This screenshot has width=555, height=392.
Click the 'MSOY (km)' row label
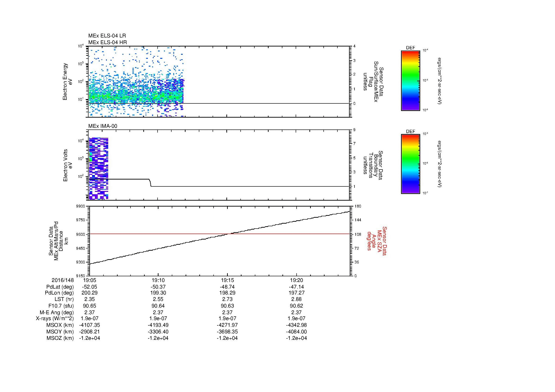pos(60,332)
